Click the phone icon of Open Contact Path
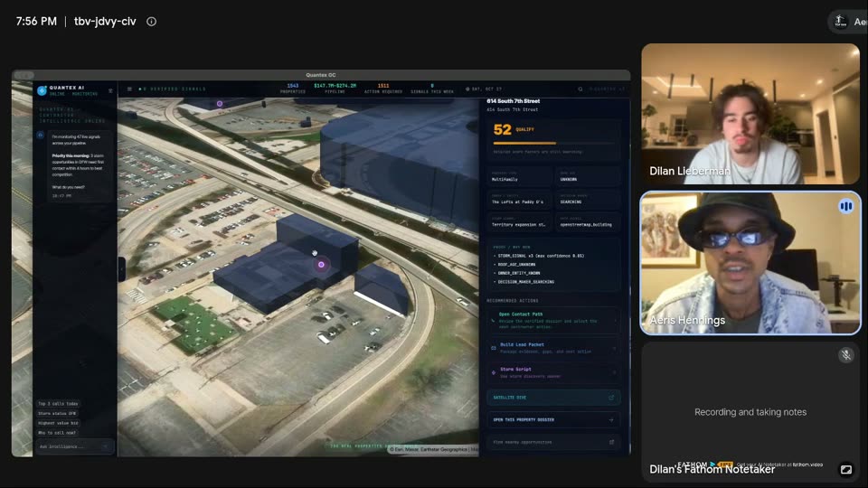 (493, 320)
